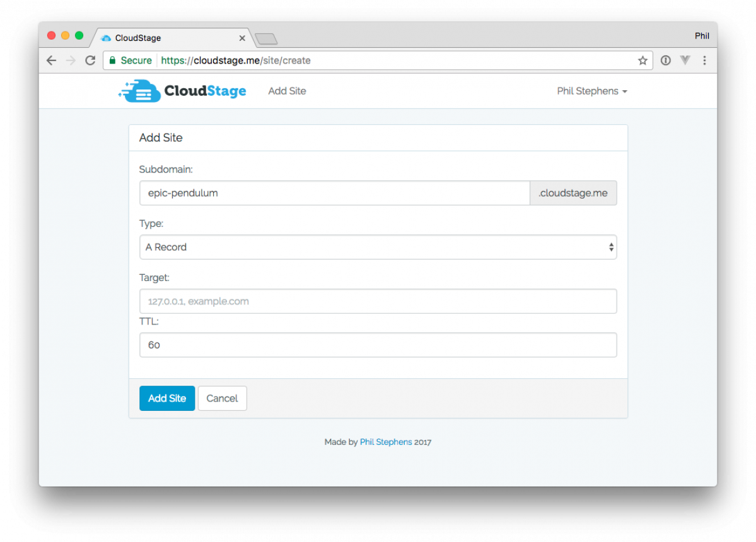The image size is (756, 542).
Task: Click the Phil profile button in title bar
Action: (702, 36)
